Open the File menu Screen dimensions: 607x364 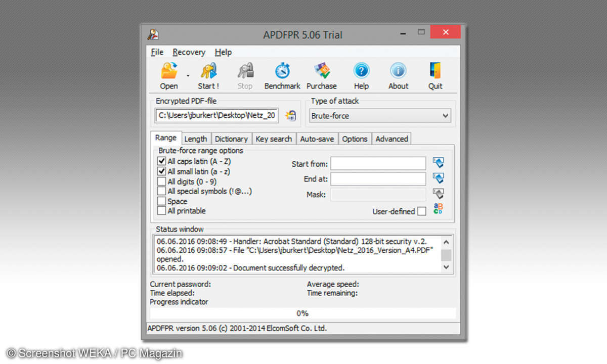pyautogui.click(x=157, y=52)
